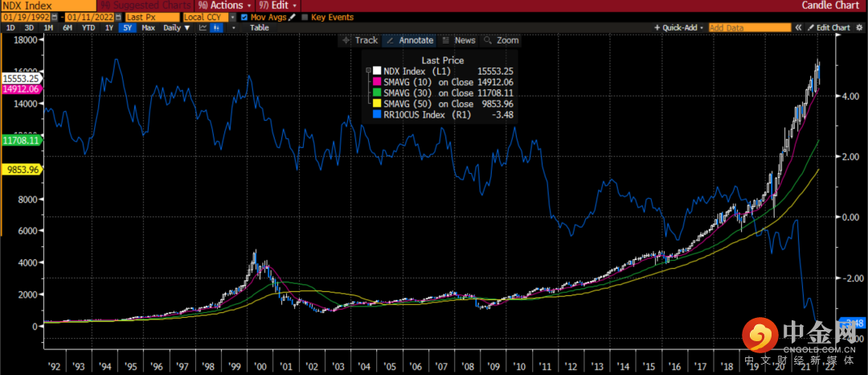Collapse panel with double chevron icon
Viewport: 868px width, 375px height.
[798, 27]
